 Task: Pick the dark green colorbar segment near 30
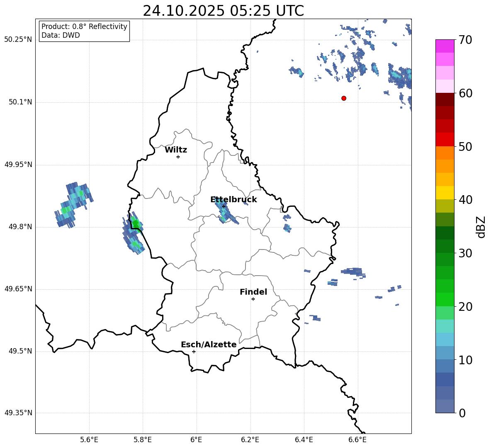point(445,246)
